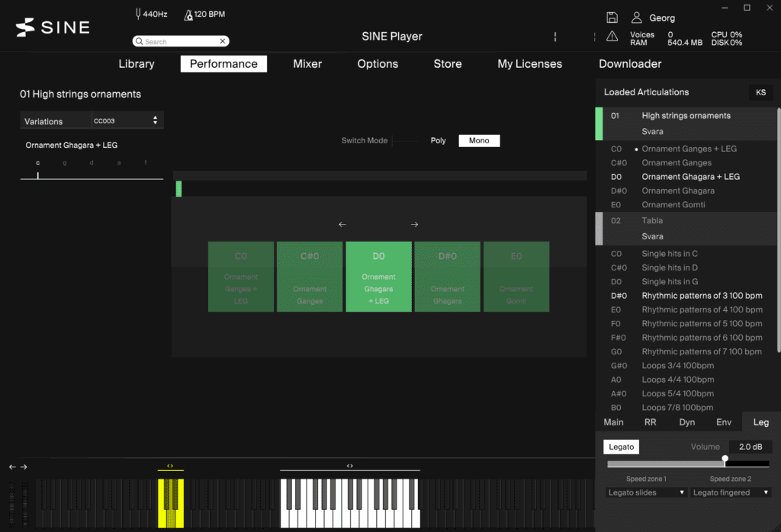
Task: Click the search magnifier icon
Action: point(140,41)
